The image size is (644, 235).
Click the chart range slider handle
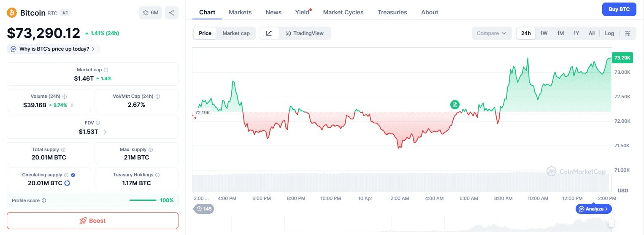pos(611,223)
